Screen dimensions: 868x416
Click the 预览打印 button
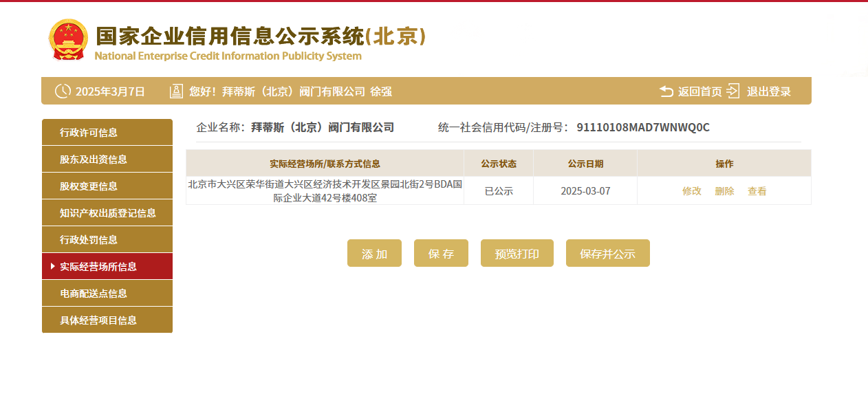(517, 253)
